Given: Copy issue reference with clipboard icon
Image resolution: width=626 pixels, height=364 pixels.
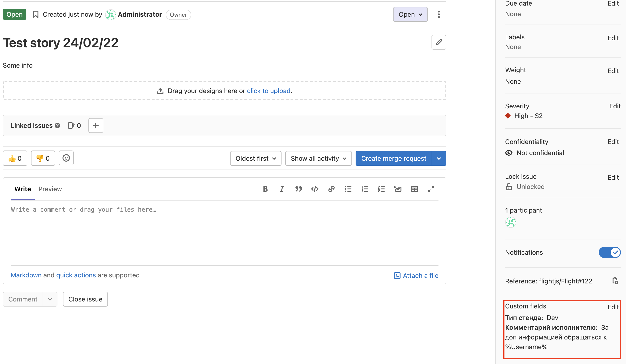Looking at the screenshot, I should click(x=615, y=281).
